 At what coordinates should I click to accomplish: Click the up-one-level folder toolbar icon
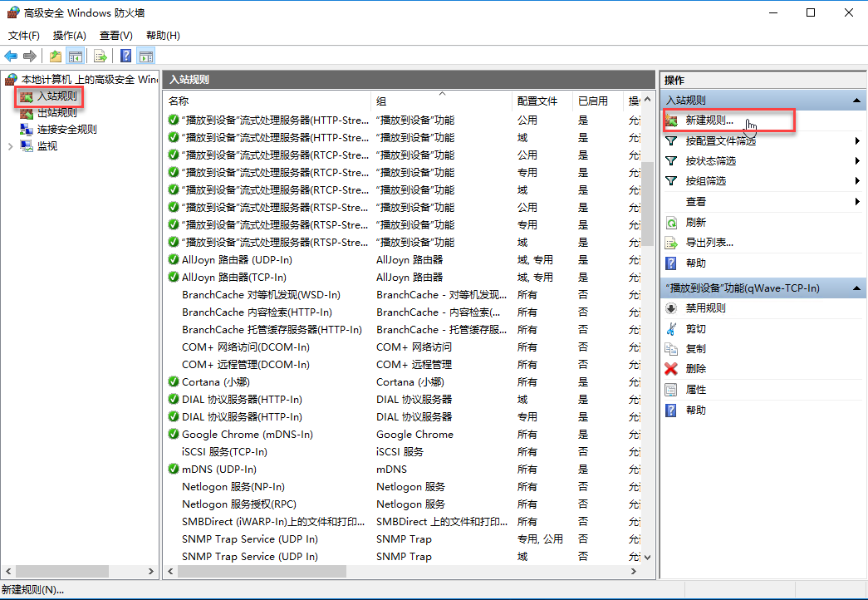(x=56, y=56)
